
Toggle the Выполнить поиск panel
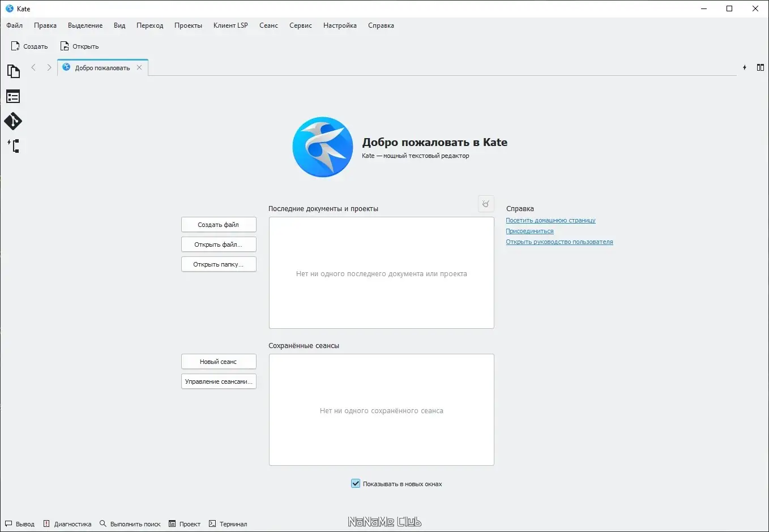[130, 524]
